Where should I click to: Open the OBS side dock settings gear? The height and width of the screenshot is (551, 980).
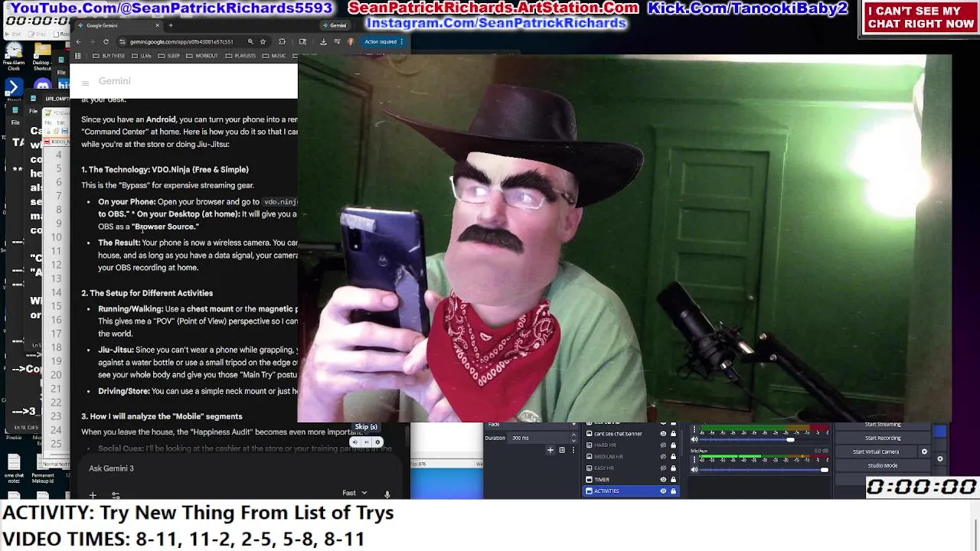point(940,459)
